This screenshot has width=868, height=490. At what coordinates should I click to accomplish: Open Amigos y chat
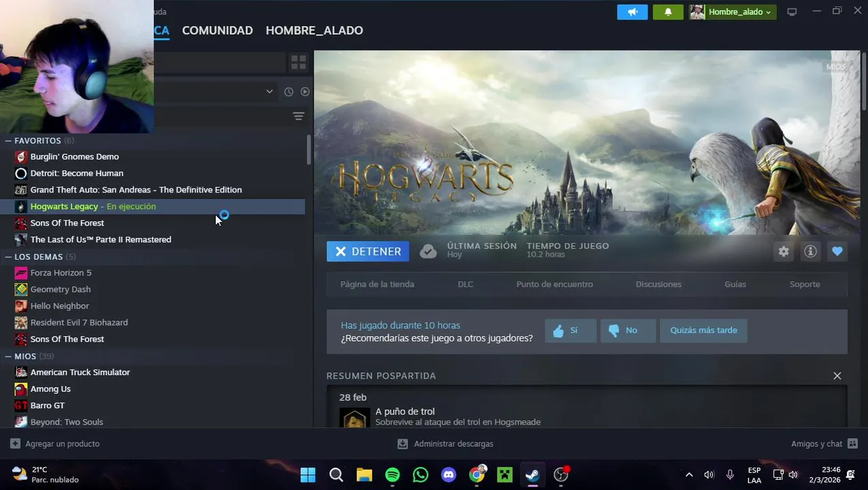pos(825,444)
